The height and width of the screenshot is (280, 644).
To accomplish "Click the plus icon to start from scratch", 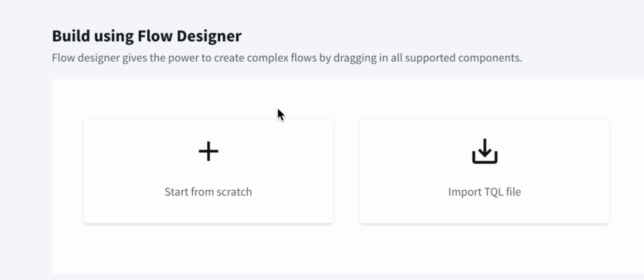I will click(208, 152).
